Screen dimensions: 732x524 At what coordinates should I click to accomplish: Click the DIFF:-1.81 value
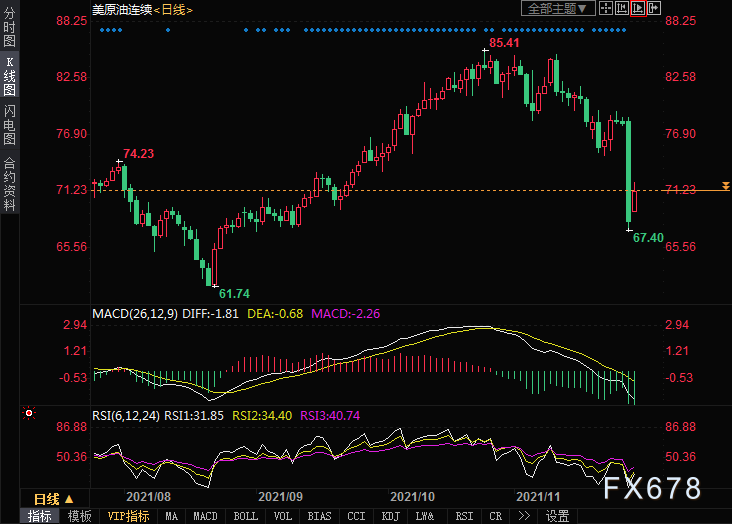coord(210,313)
